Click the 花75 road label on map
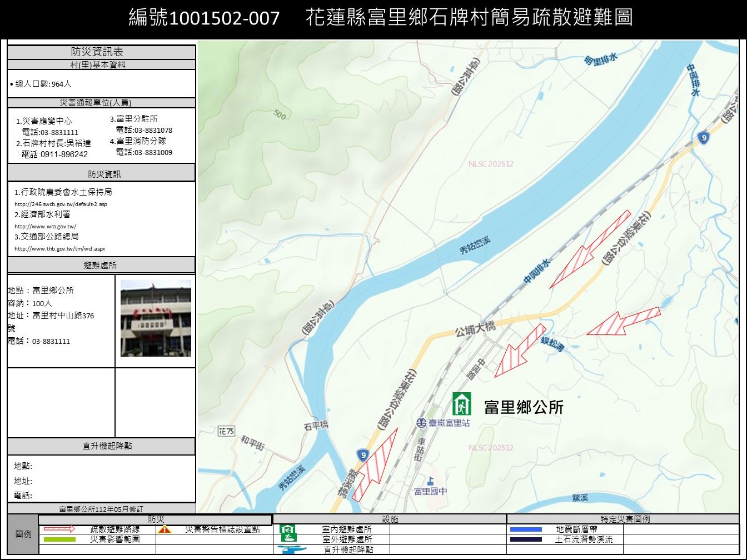 (227, 431)
